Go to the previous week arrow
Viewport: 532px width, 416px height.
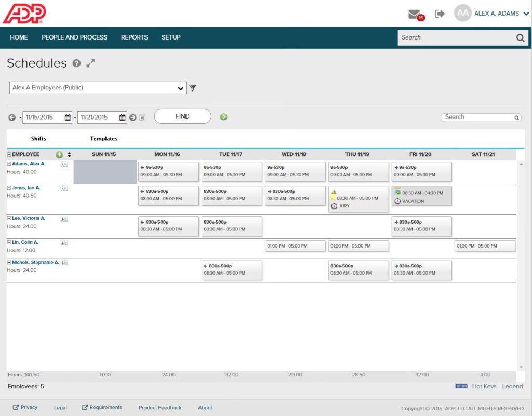pyautogui.click(x=12, y=118)
